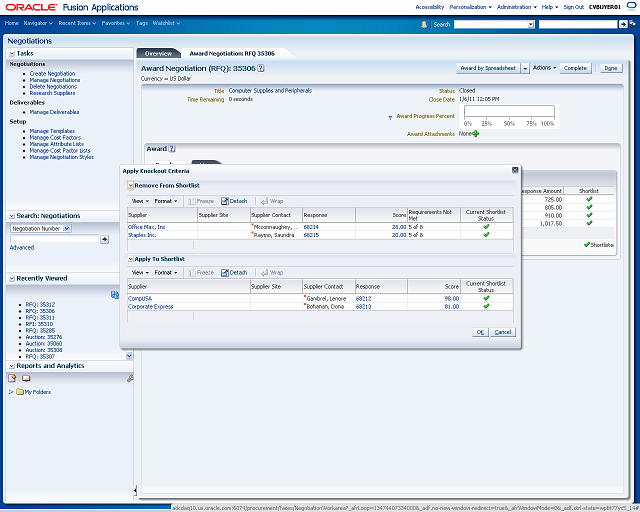The width and height of the screenshot is (640, 512).
Task: Open View menu in Apply To Shortlist
Action: (x=140, y=273)
